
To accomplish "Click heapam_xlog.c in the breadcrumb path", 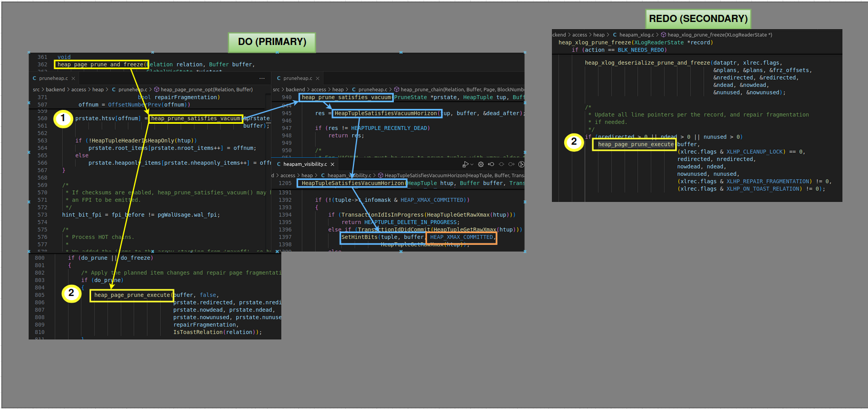I will (x=636, y=35).
